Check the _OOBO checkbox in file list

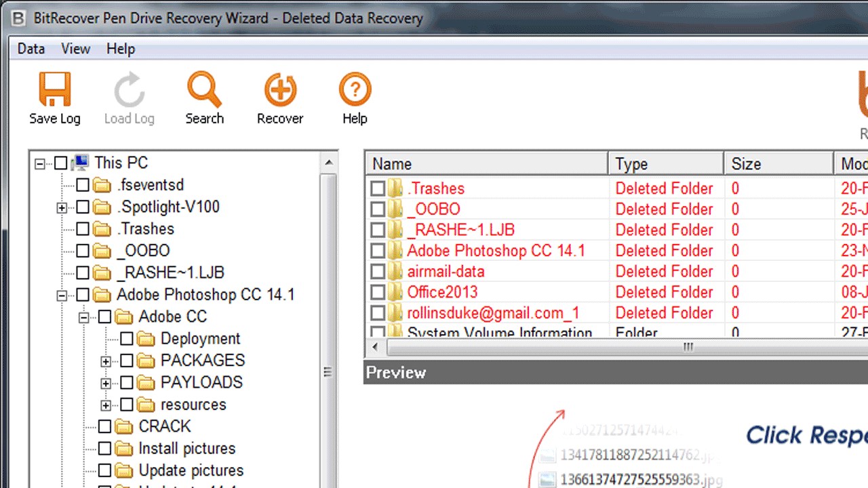(378, 209)
